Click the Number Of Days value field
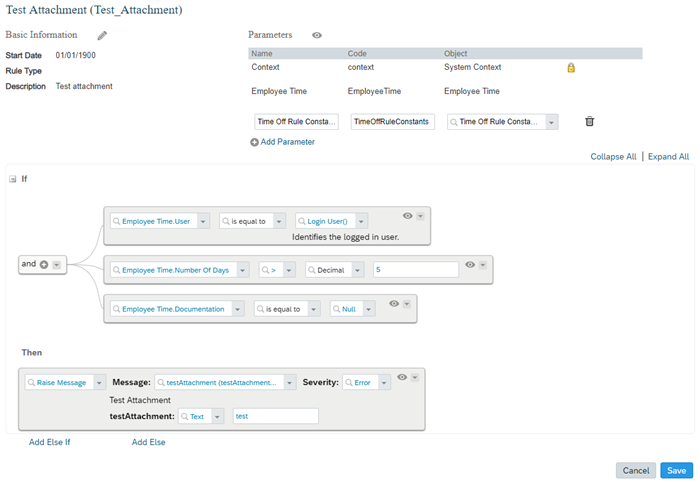 pyautogui.click(x=416, y=270)
